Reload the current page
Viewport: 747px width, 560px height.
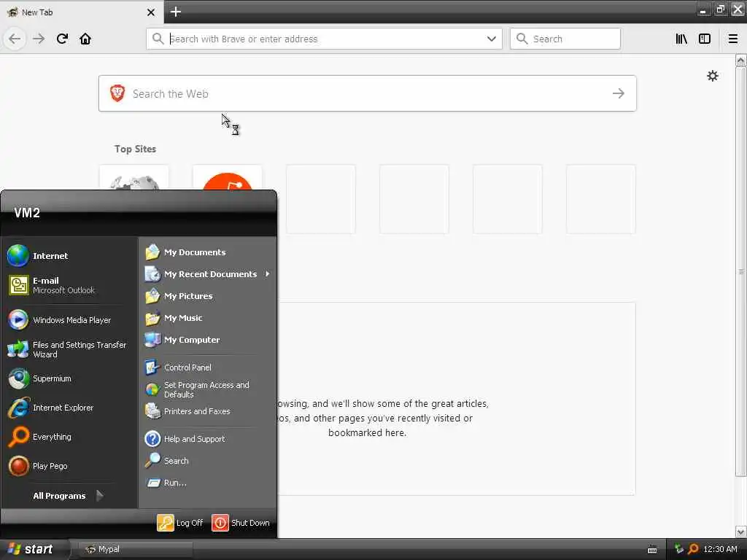pyautogui.click(x=62, y=39)
